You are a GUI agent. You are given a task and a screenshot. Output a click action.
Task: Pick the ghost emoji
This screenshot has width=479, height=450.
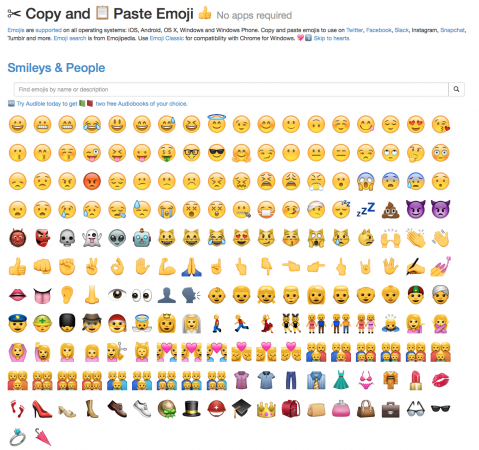pos(92,238)
